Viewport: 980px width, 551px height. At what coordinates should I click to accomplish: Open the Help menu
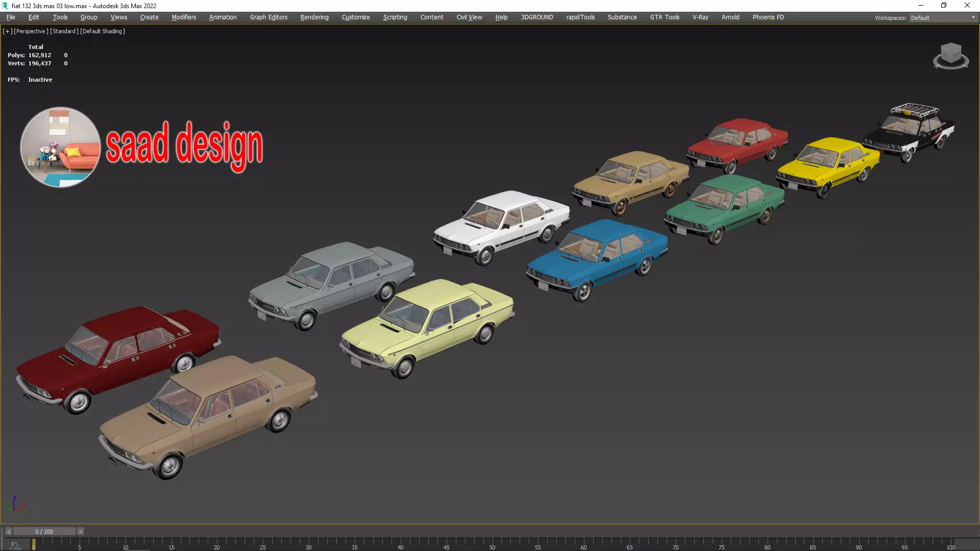501,17
